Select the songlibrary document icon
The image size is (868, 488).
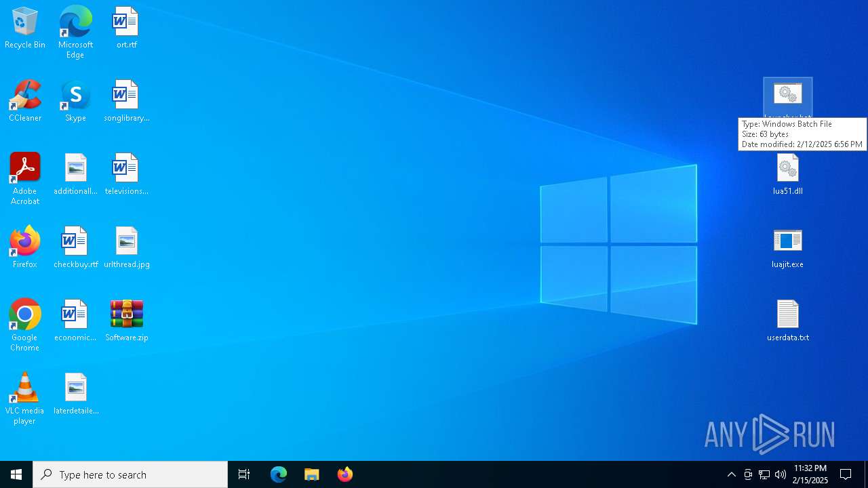[126, 101]
